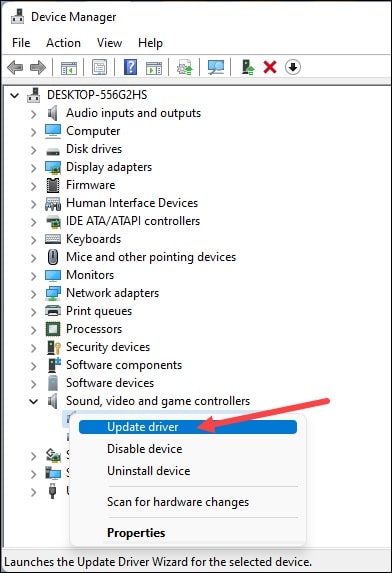The width and height of the screenshot is (392, 573).
Task: Click the blue Help question mark icon
Action: 130,67
